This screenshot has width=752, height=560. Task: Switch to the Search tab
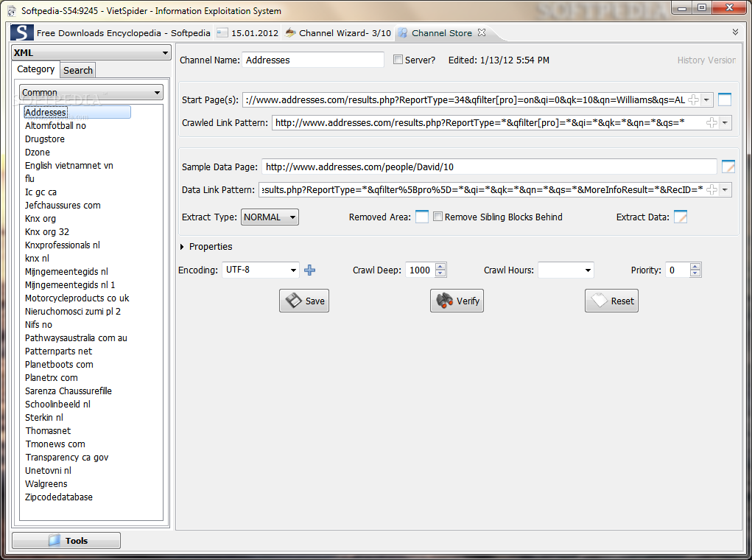point(77,70)
